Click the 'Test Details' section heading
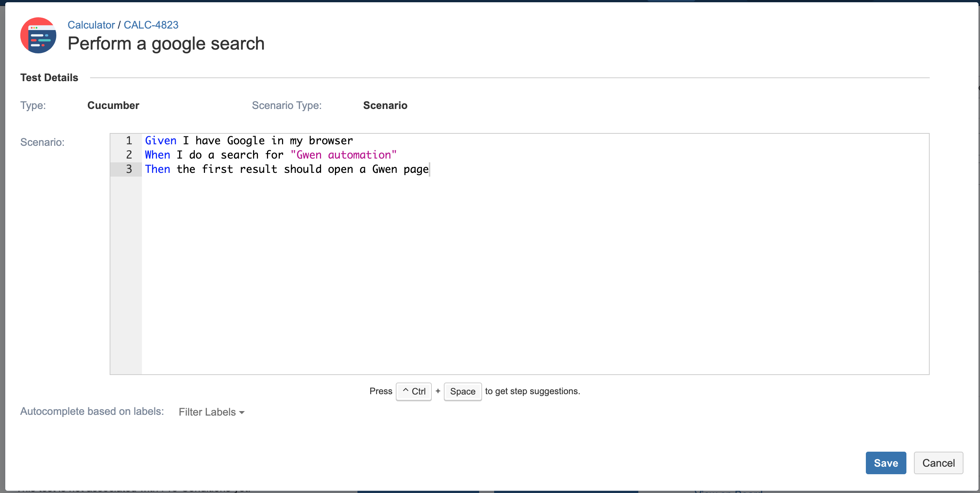Image resolution: width=980 pixels, height=493 pixels. click(49, 78)
